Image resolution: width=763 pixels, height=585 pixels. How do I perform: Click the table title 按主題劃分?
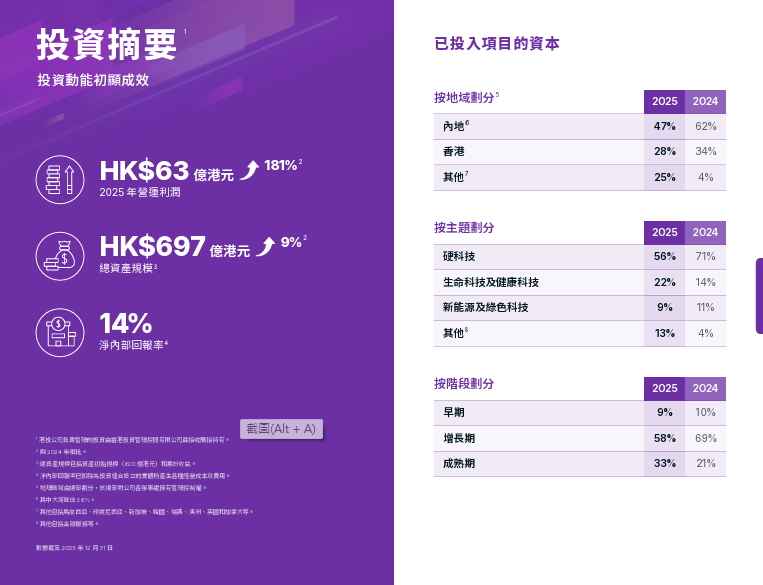click(464, 227)
